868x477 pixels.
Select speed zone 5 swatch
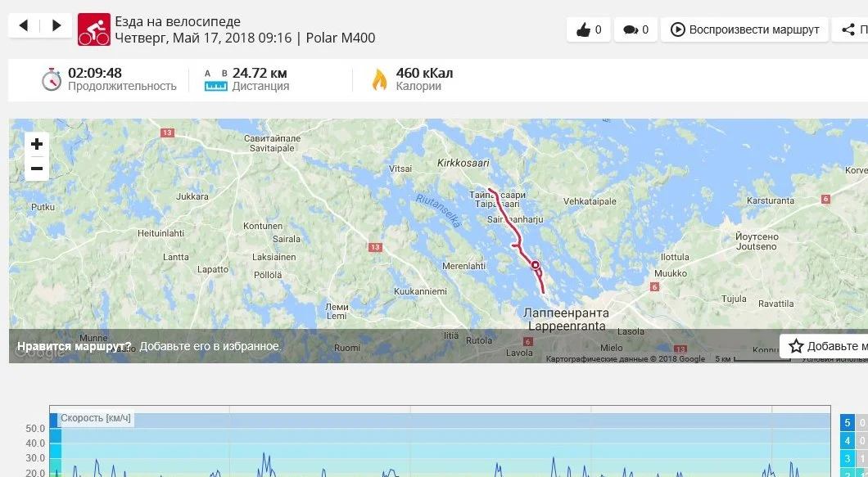pyautogui.click(x=847, y=423)
